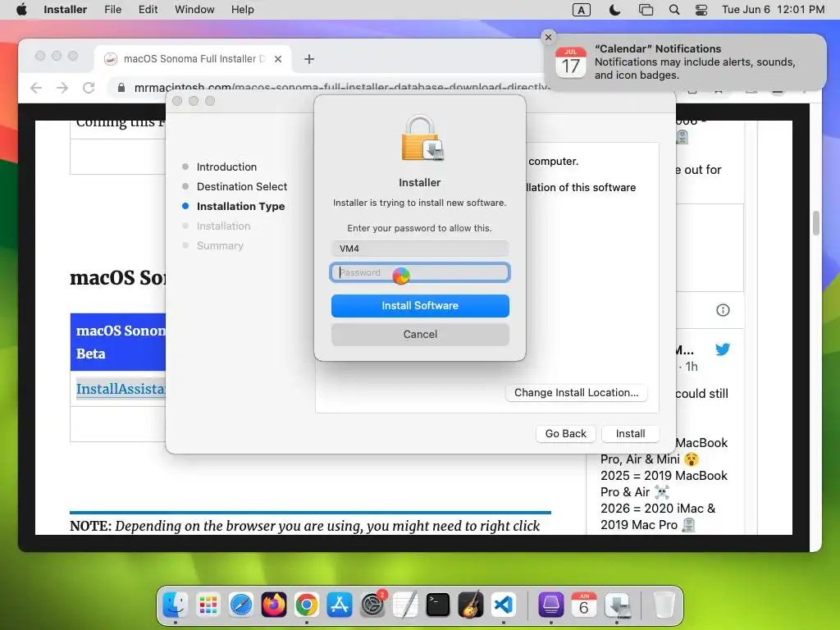Click the VM4 username field
840x630 pixels.
[420, 249]
